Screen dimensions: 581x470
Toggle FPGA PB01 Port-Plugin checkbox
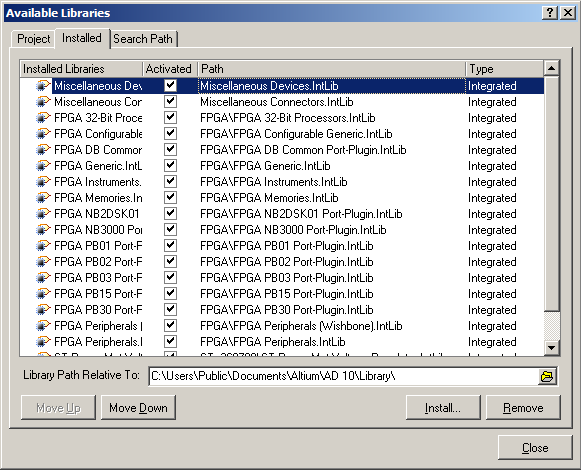[x=170, y=245]
